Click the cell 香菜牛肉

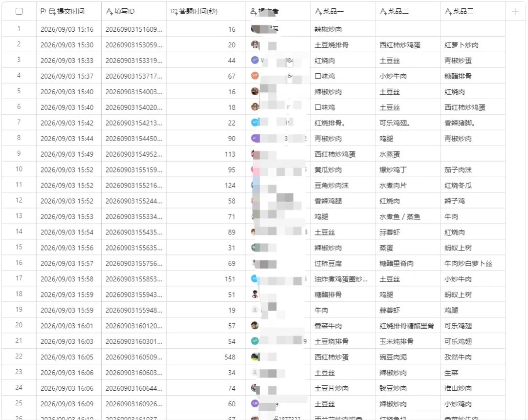tap(343, 326)
